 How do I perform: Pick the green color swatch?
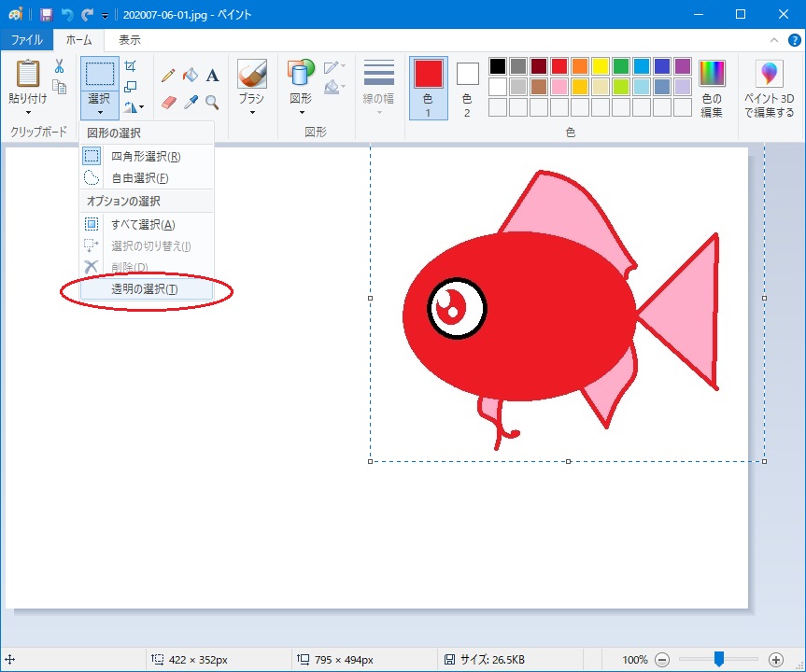[x=621, y=66]
